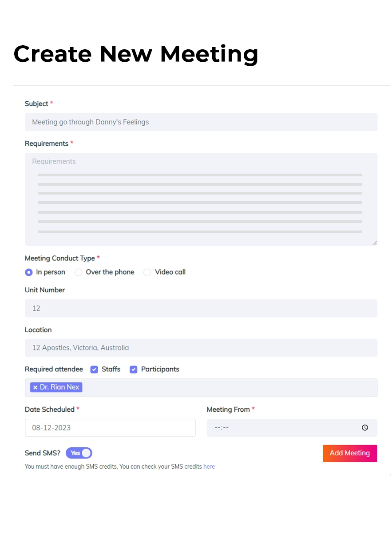
Task: Uncheck the Staffs checkbox
Action: (94, 370)
